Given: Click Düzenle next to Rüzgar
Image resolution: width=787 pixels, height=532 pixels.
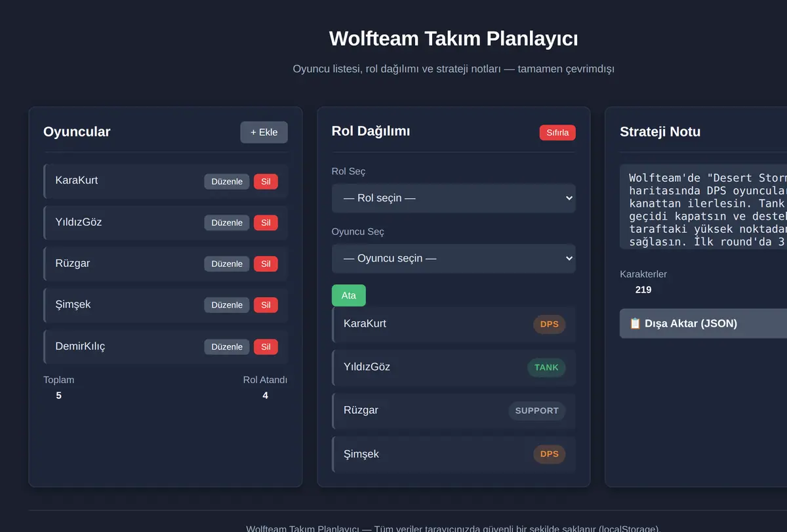Looking at the screenshot, I should (227, 264).
